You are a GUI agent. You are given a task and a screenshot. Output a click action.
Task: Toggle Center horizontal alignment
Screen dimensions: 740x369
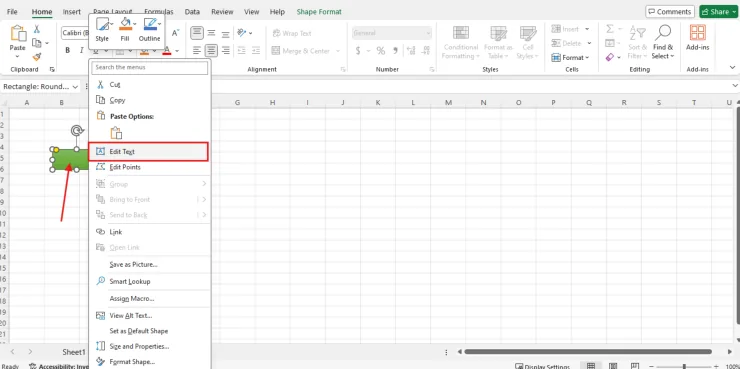tap(211, 50)
